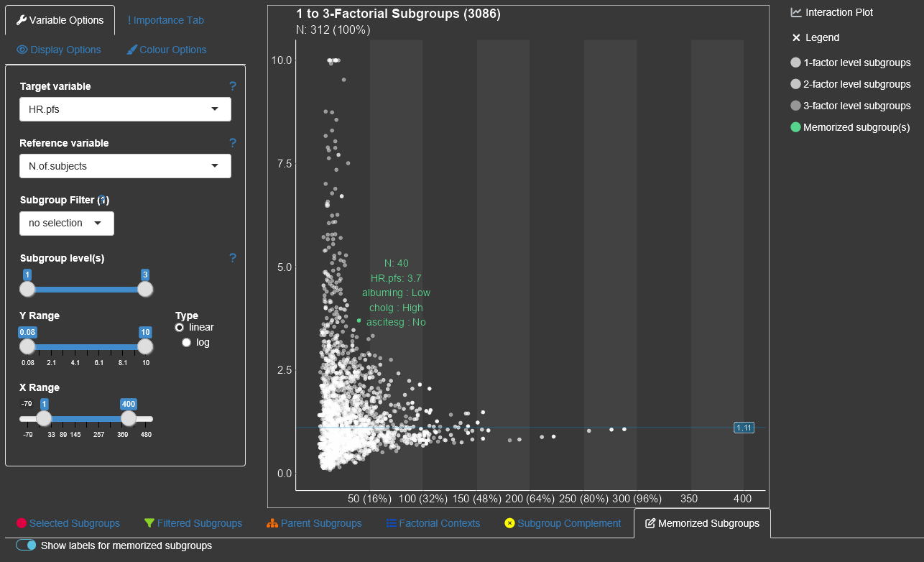Toggle Show labels for memorized subgroups
The width and height of the screenshot is (924, 562).
pyautogui.click(x=27, y=545)
